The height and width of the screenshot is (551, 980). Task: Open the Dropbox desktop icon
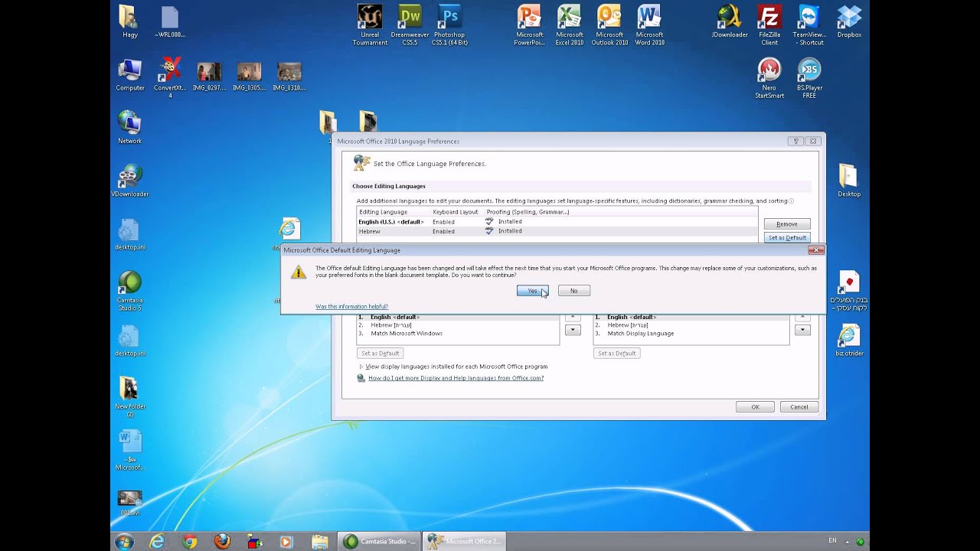point(849,21)
